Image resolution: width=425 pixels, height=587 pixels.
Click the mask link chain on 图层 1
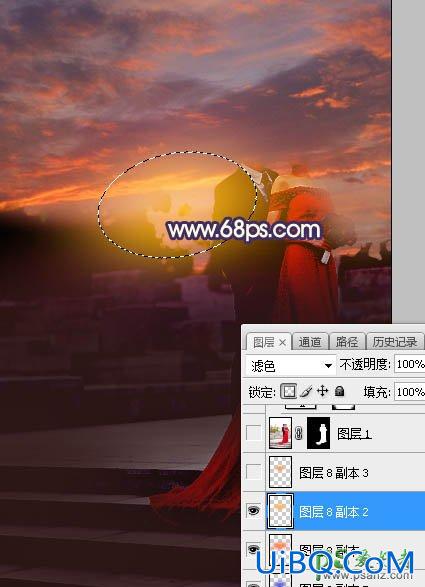[x=299, y=433]
